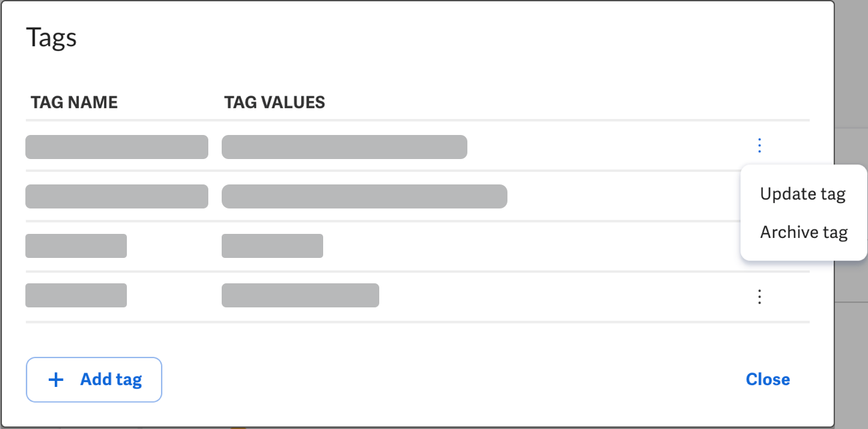Select the third row's tag name cell

click(x=75, y=245)
